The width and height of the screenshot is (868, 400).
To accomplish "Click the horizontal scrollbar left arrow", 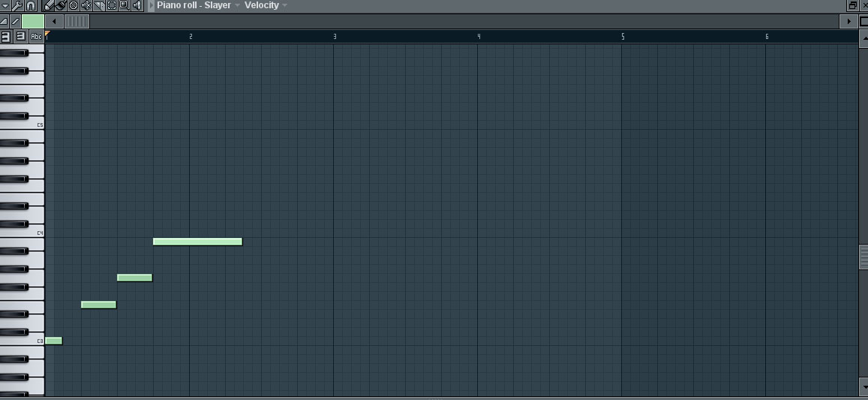I will click(54, 22).
